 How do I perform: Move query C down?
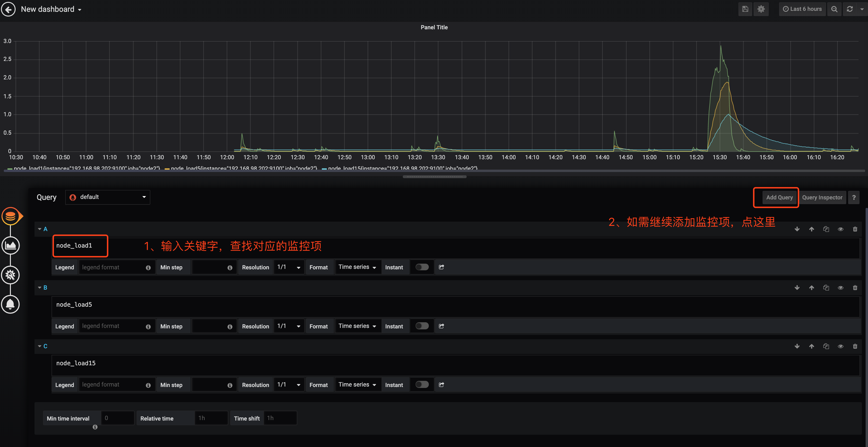click(797, 346)
